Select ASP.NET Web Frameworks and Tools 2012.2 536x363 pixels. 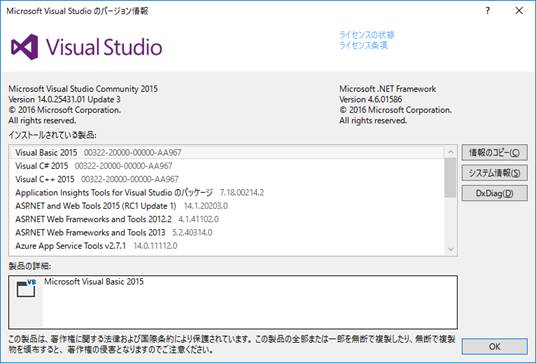[227, 219]
